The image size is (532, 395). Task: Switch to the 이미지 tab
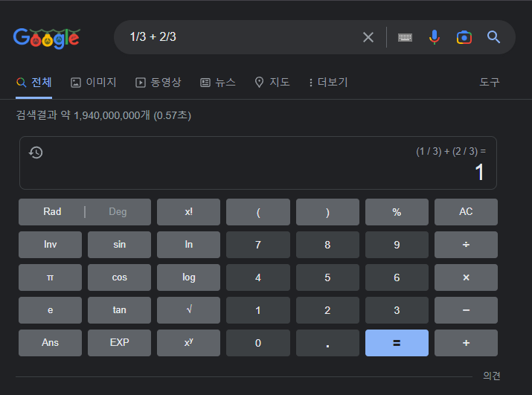[x=93, y=83]
